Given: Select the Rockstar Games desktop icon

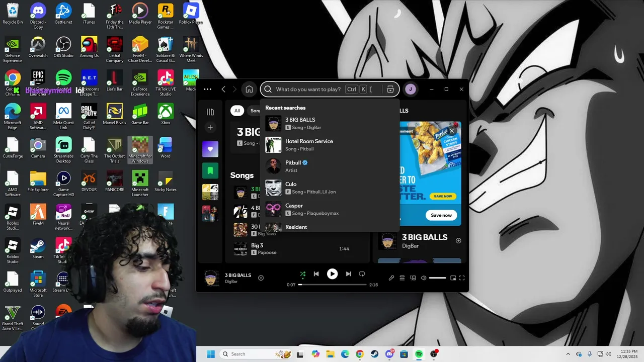Looking at the screenshot, I should (x=166, y=16).
